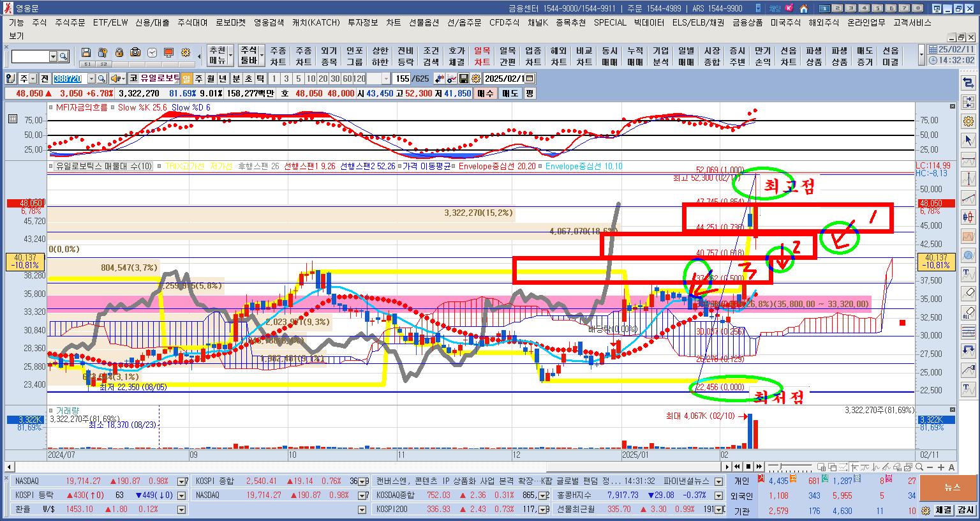Select the 60 interval toggle
This screenshot has height=521, width=980.
tap(347, 79)
